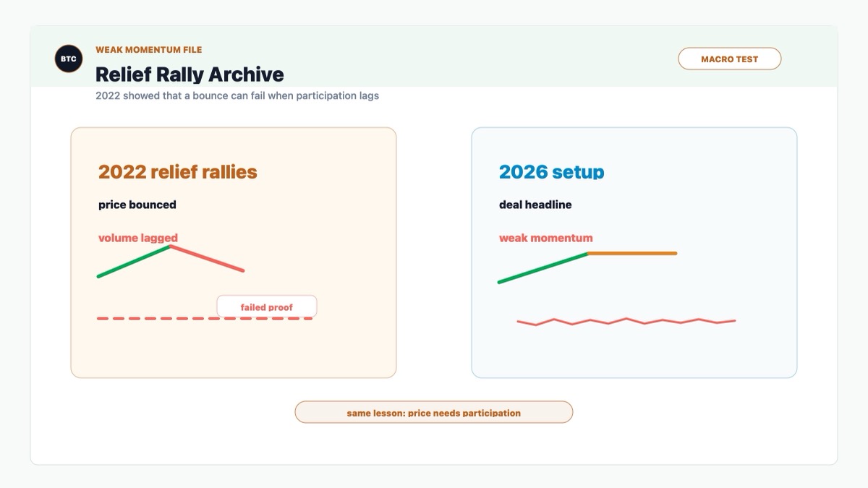Click the green rising line in the 2022 chart
Viewport: 868px width, 488px height.
tap(134, 261)
